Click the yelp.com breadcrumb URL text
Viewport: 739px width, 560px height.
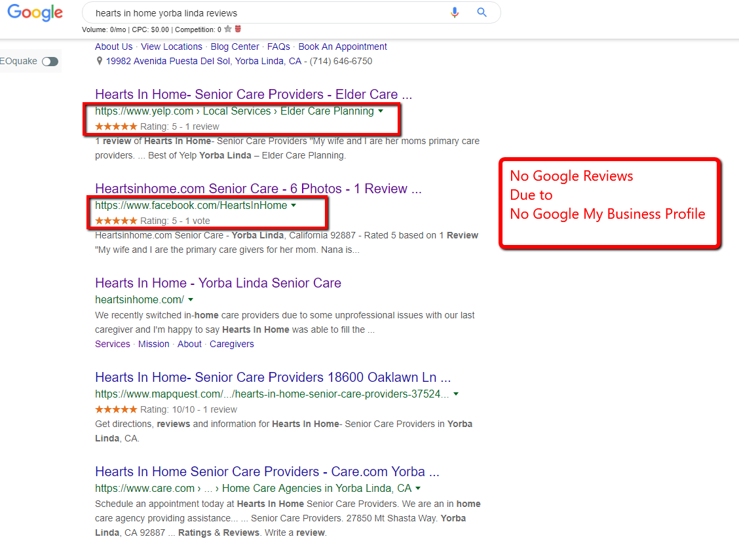[235, 111]
